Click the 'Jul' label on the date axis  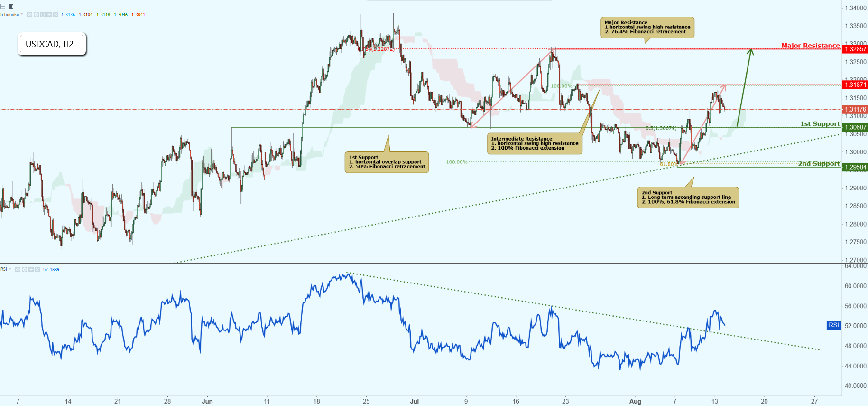(415, 401)
